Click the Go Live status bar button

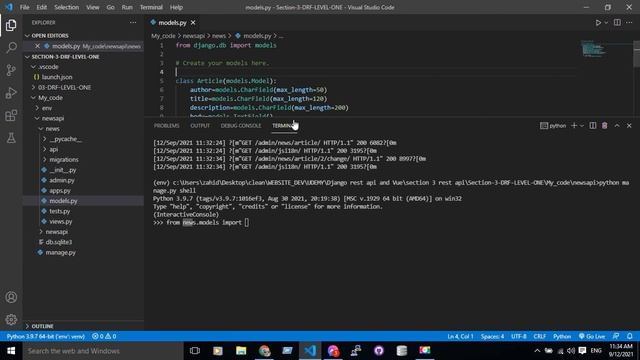tap(592, 336)
